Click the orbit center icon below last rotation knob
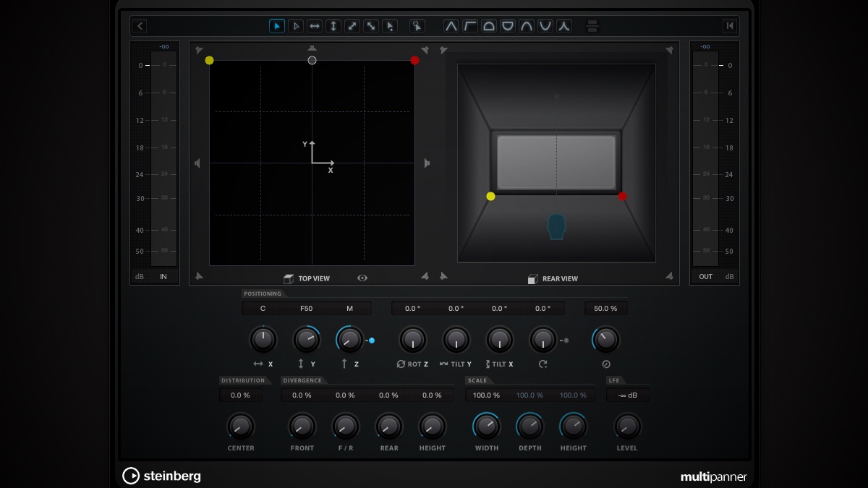The image size is (868, 488). pyautogui.click(x=542, y=364)
